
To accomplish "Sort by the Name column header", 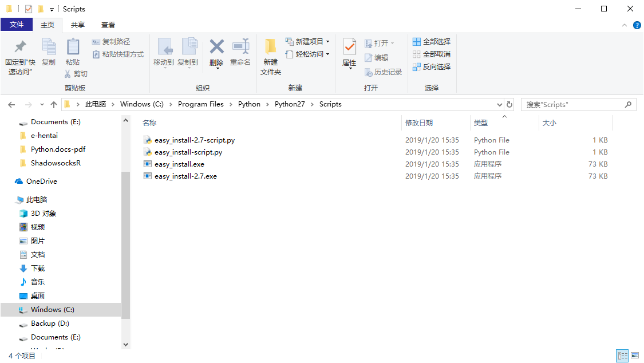I will [x=149, y=123].
